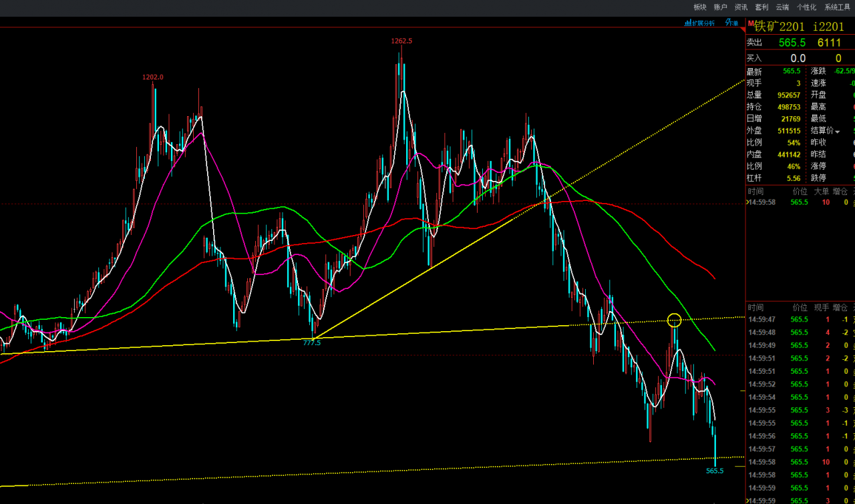Click the 大单 column header
The image size is (855, 504).
pyautogui.click(x=822, y=192)
